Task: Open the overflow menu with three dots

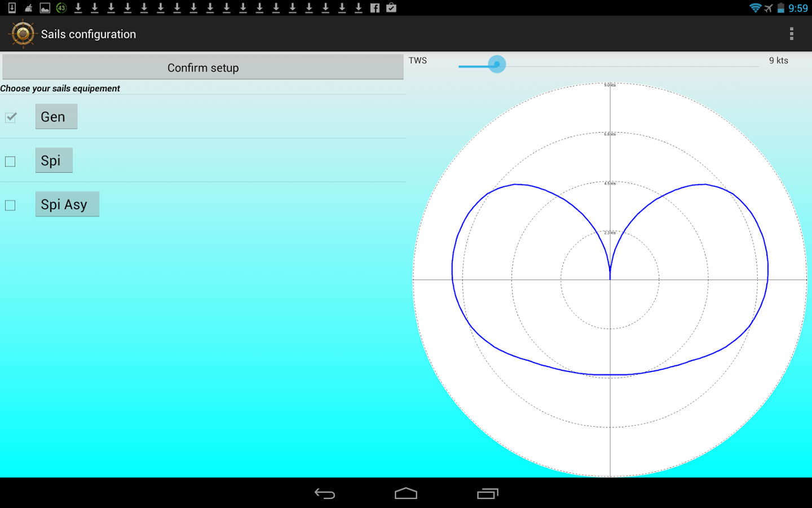Action: coord(792,34)
